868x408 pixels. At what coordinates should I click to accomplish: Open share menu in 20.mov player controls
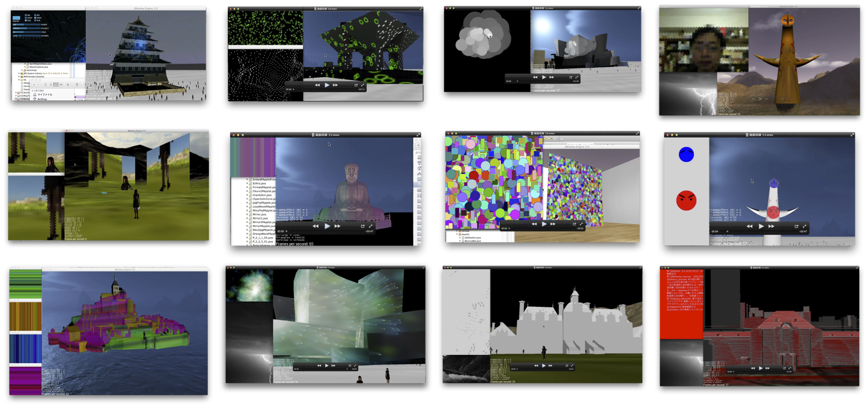pos(356,85)
